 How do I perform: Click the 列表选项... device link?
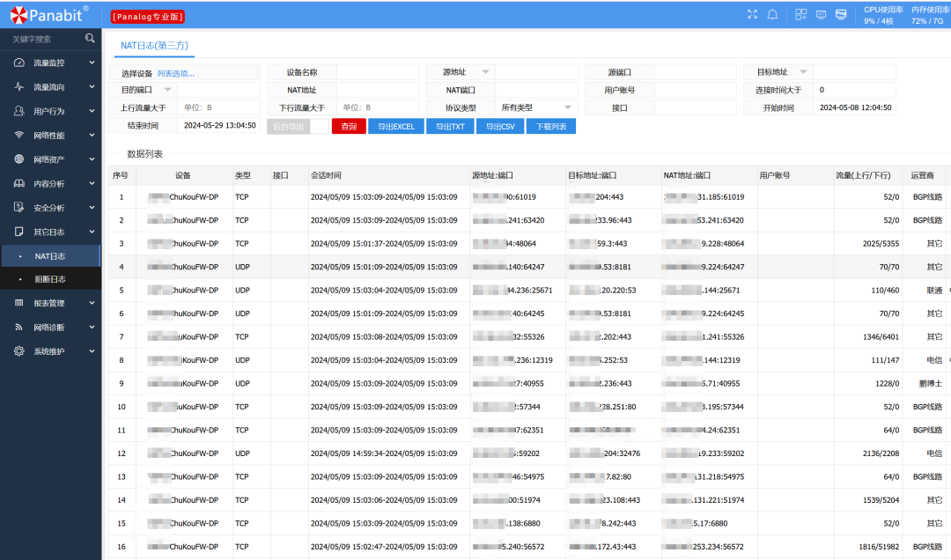coord(175,73)
